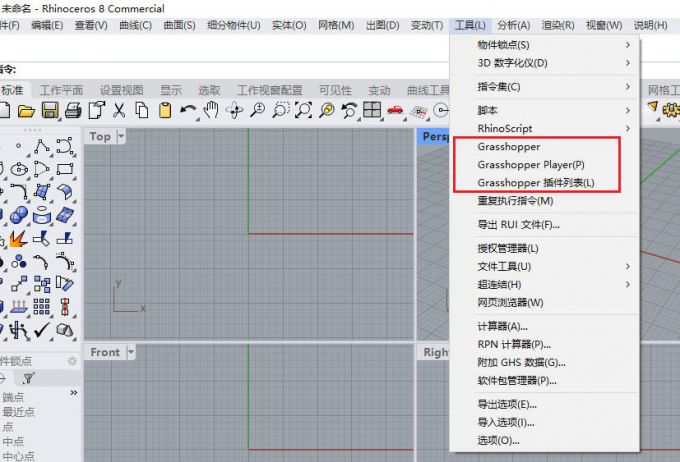
Task: Expand the 物件锚点(S) submenu
Action: point(545,45)
